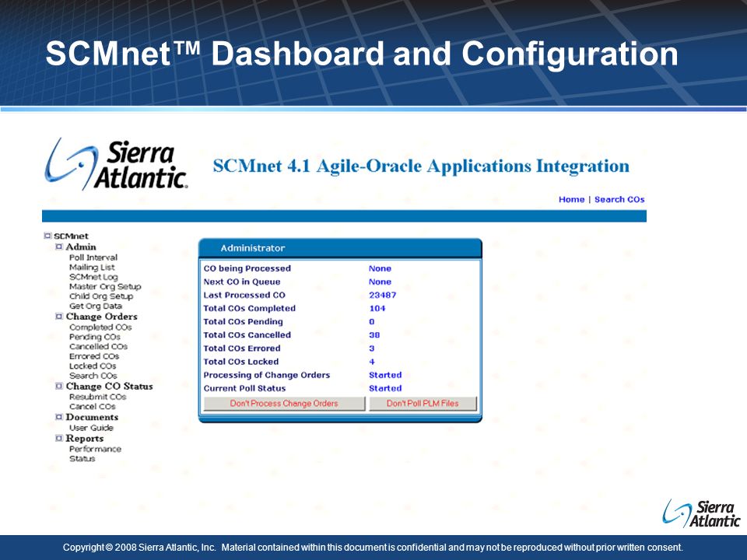Screen dimensions: 747x560
Task: View the SCMnet Log
Action: point(93,277)
